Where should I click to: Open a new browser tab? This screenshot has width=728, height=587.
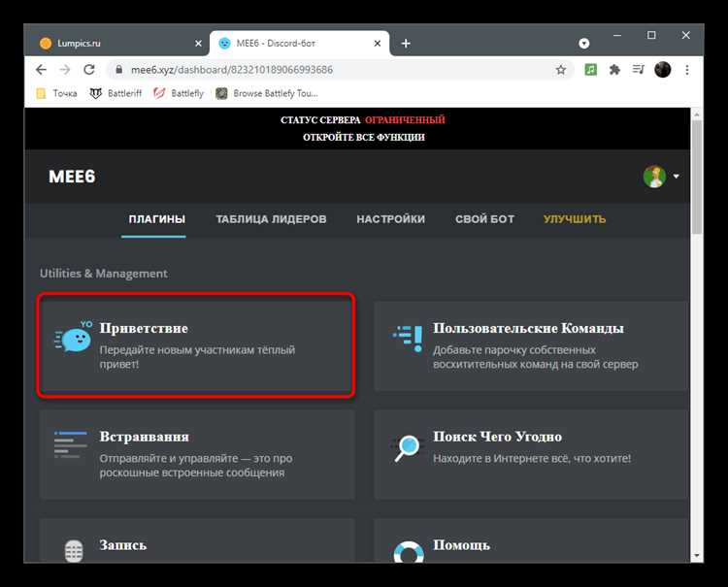(x=406, y=43)
